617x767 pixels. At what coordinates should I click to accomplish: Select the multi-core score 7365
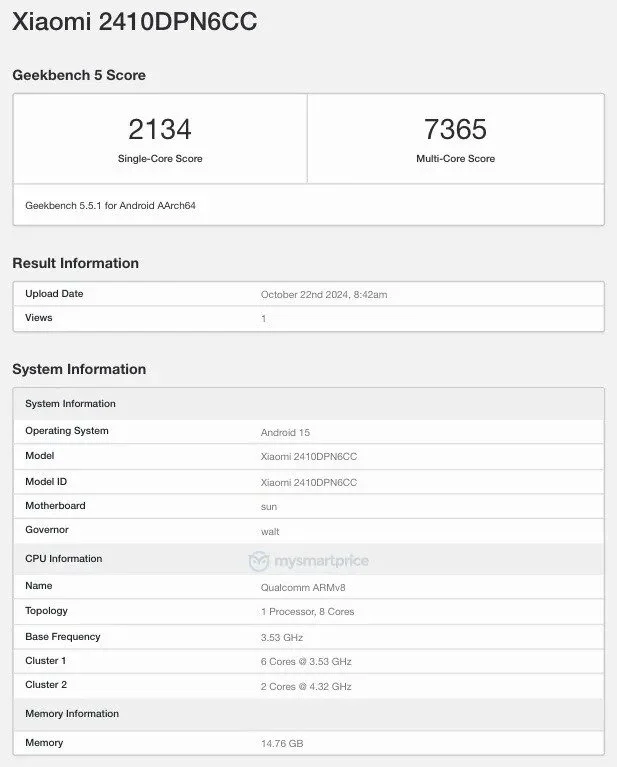(x=455, y=129)
